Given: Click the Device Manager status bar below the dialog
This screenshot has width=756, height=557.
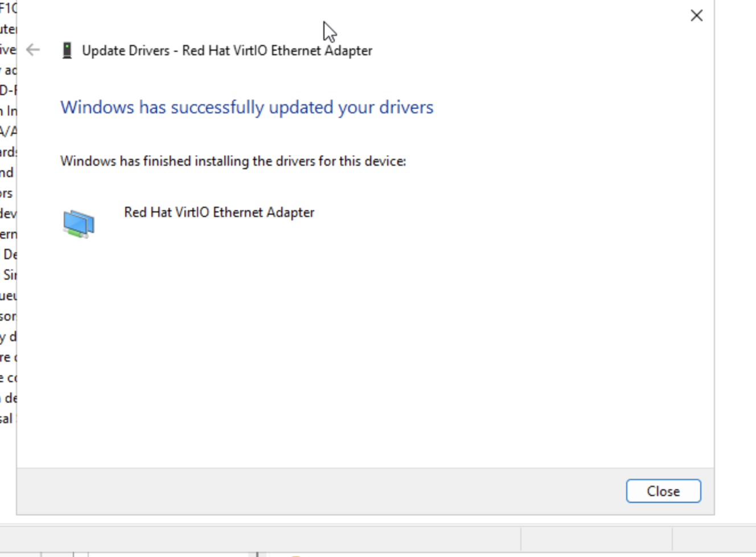Looking at the screenshot, I should tap(256, 538).
